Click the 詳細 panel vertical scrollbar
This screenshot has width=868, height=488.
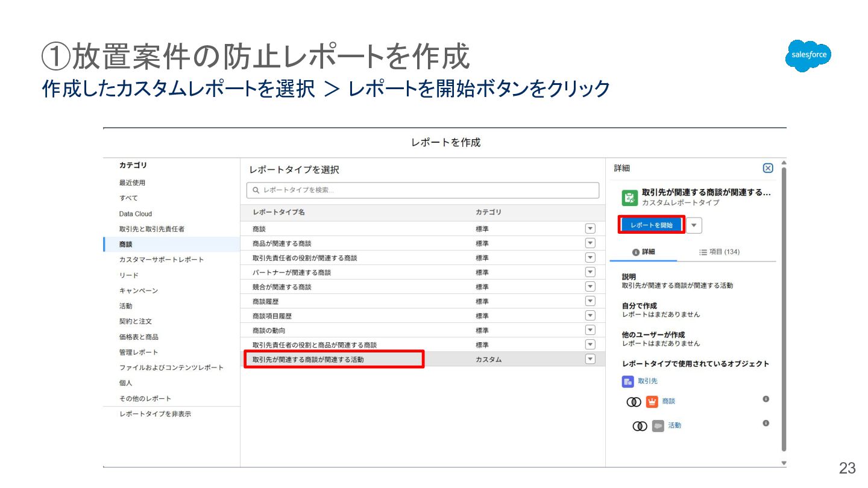point(784,309)
